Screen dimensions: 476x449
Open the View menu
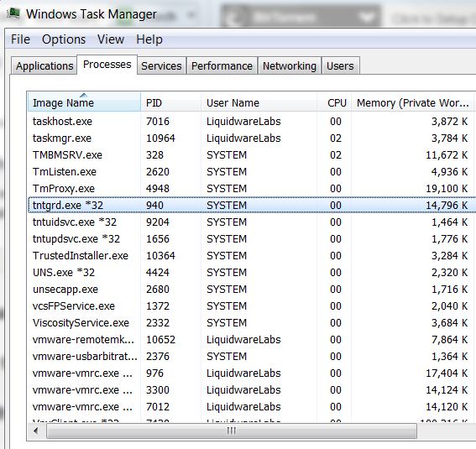pyautogui.click(x=111, y=39)
